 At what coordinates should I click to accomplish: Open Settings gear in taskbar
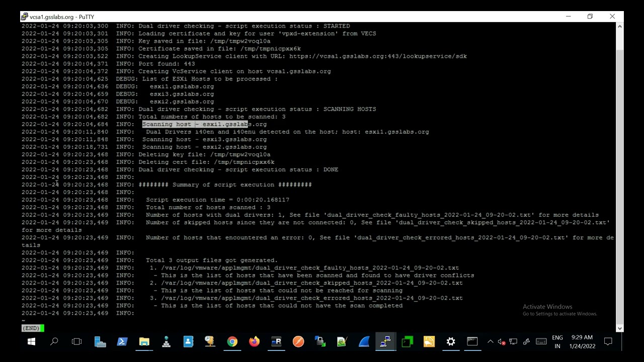click(x=451, y=342)
